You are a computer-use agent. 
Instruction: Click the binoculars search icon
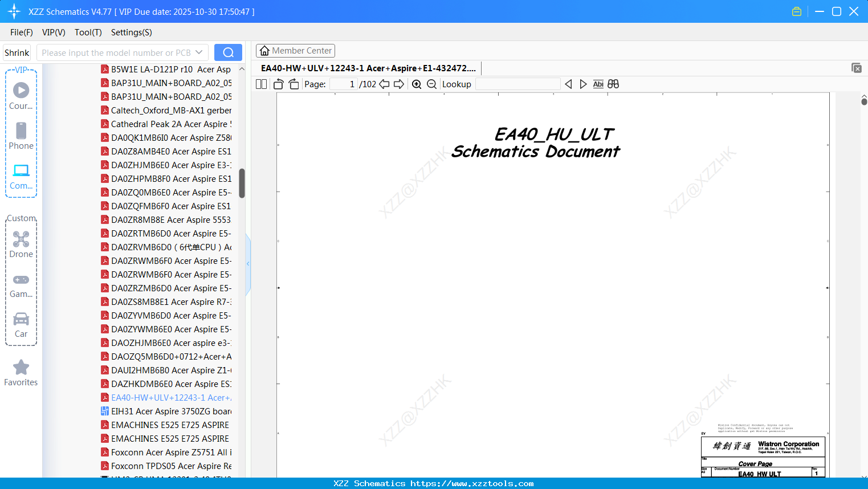point(613,84)
